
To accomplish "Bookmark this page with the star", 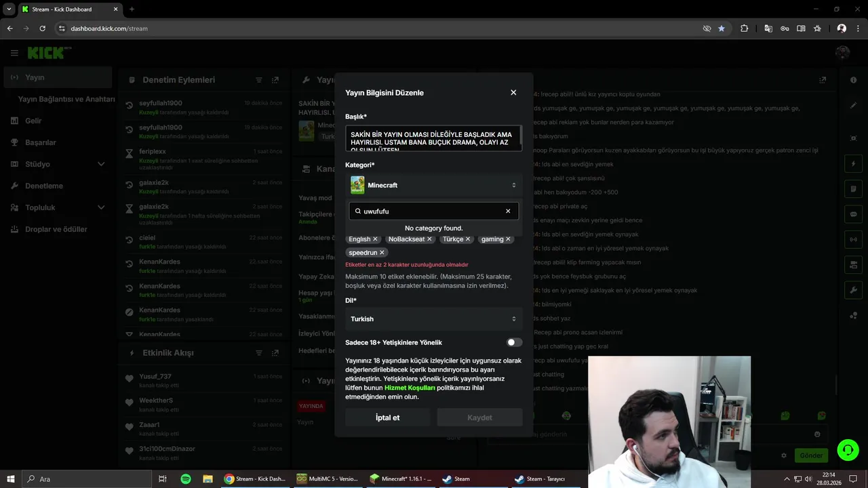I will (721, 28).
